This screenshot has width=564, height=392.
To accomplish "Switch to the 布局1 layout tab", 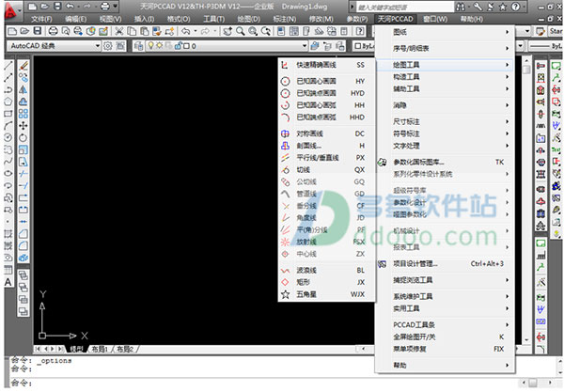I will point(100,349).
